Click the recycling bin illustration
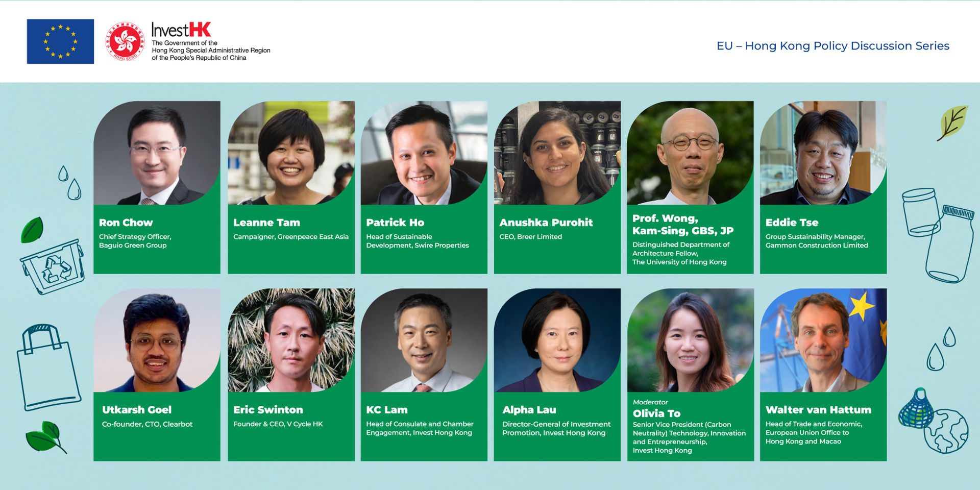 point(53,266)
